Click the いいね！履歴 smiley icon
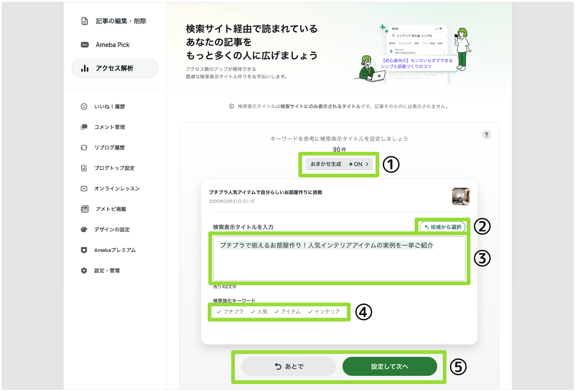 coord(84,107)
